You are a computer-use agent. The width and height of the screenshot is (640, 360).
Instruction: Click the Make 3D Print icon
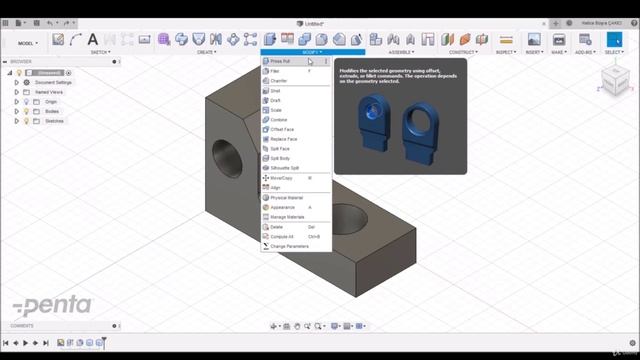559,40
